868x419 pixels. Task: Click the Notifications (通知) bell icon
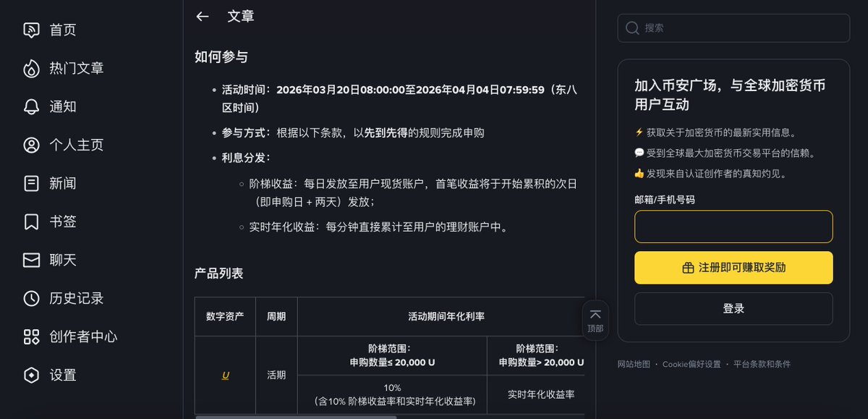click(31, 106)
